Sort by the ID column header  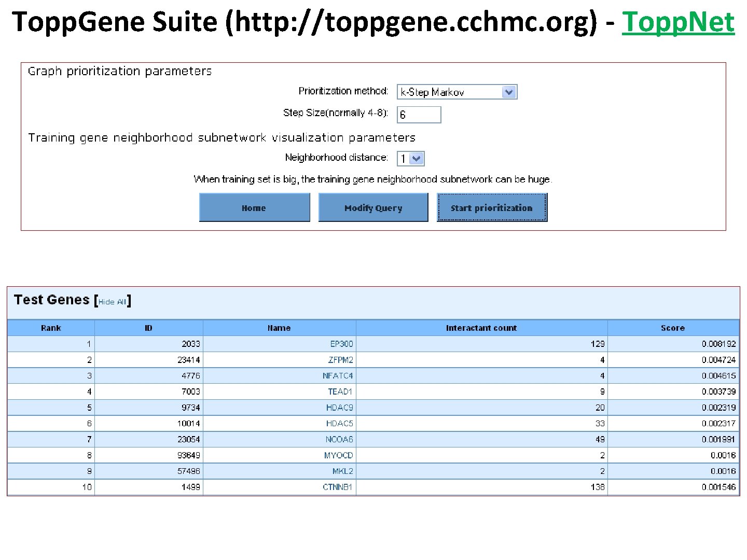click(x=149, y=328)
